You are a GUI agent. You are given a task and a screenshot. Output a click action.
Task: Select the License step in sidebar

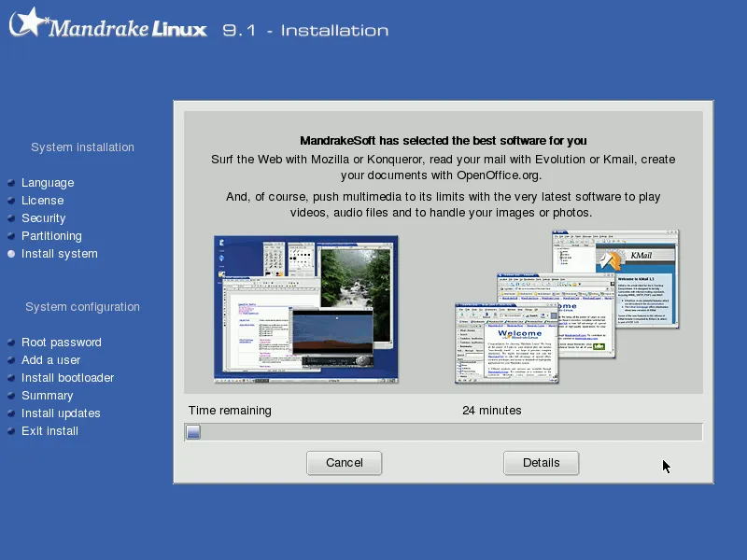43,201
